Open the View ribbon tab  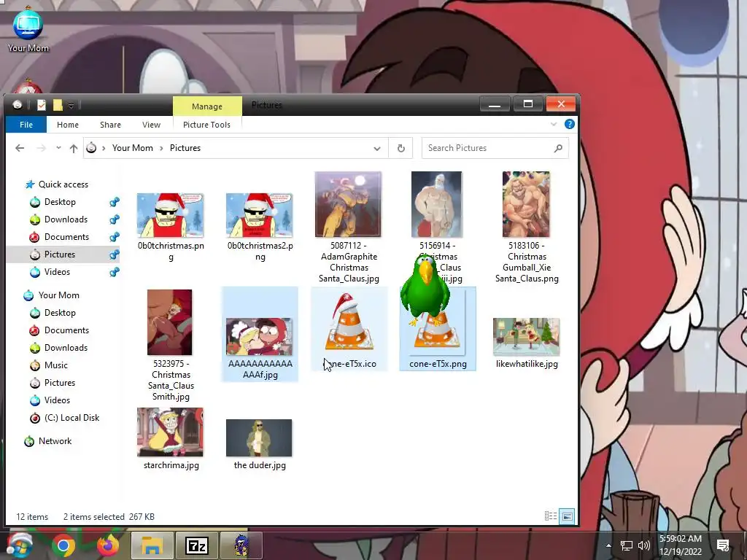[x=151, y=125]
